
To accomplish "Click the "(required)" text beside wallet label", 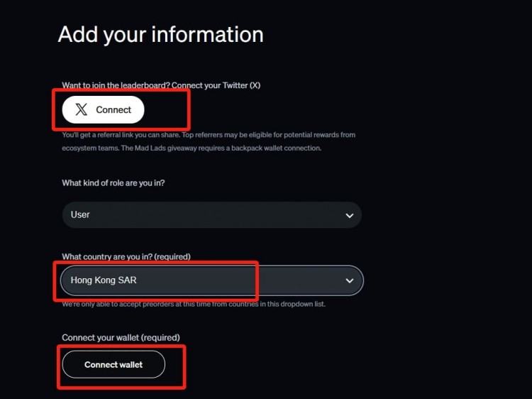I will click(159, 337).
